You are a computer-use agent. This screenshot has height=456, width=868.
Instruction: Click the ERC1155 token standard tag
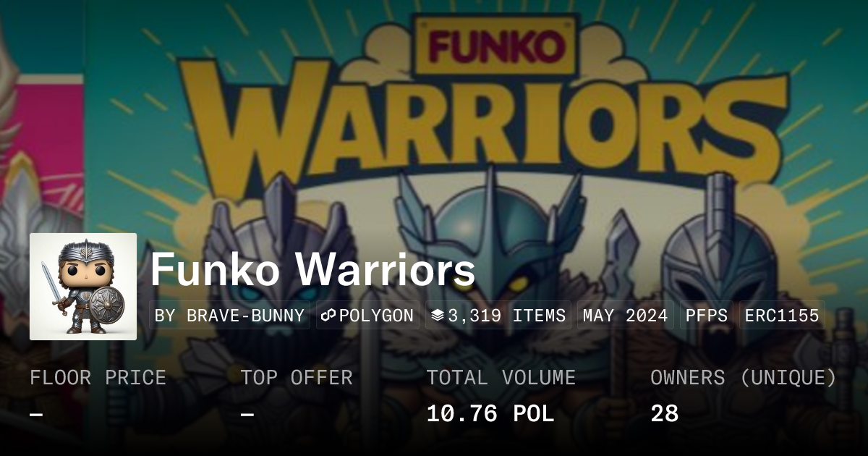[x=782, y=316]
